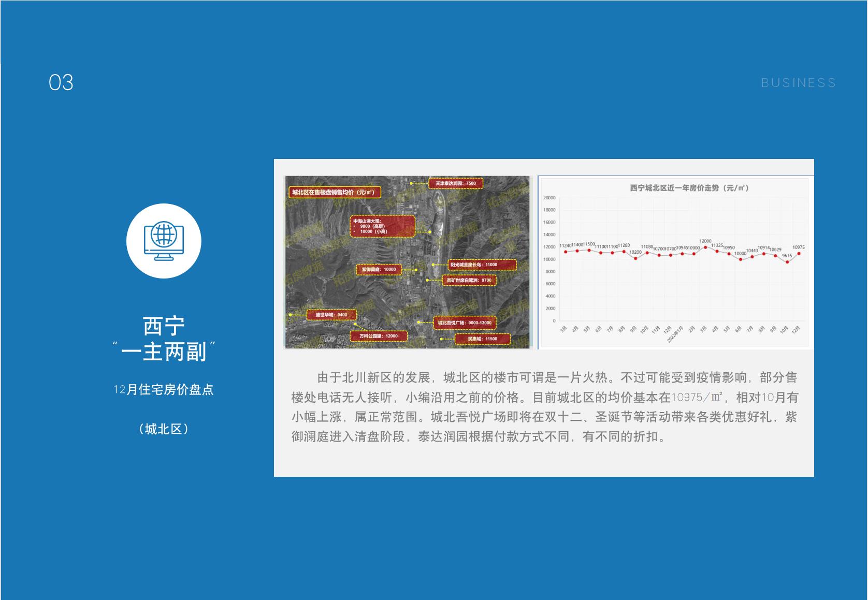Click the 12月住宅房价盘点 subtitle

[x=164, y=389]
